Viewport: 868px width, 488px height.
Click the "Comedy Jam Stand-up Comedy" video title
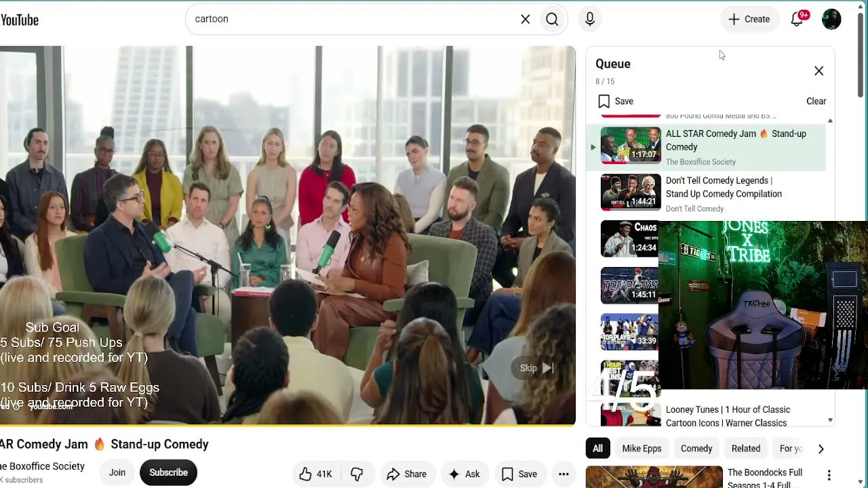click(104, 445)
